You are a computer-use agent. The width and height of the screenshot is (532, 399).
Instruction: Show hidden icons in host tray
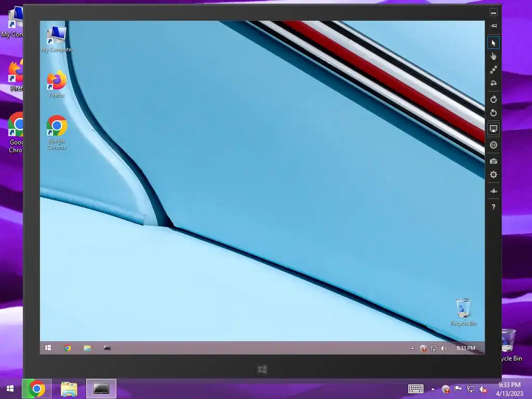(433, 389)
